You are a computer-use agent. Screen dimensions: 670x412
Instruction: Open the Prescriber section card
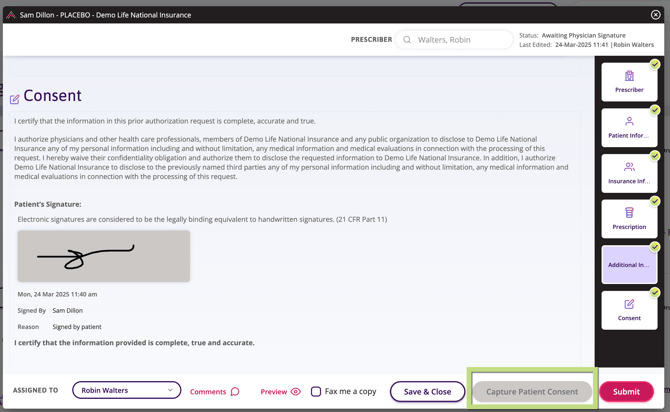pos(629,82)
